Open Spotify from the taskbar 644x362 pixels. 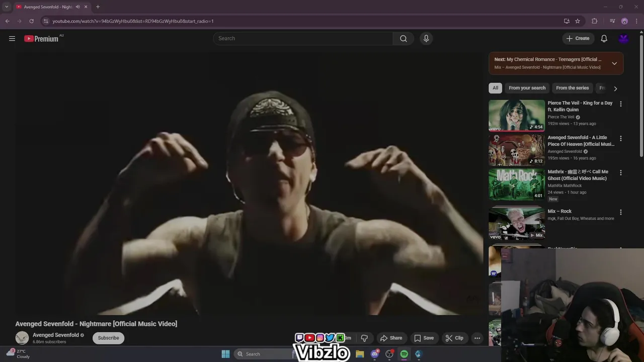[x=404, y=354]
